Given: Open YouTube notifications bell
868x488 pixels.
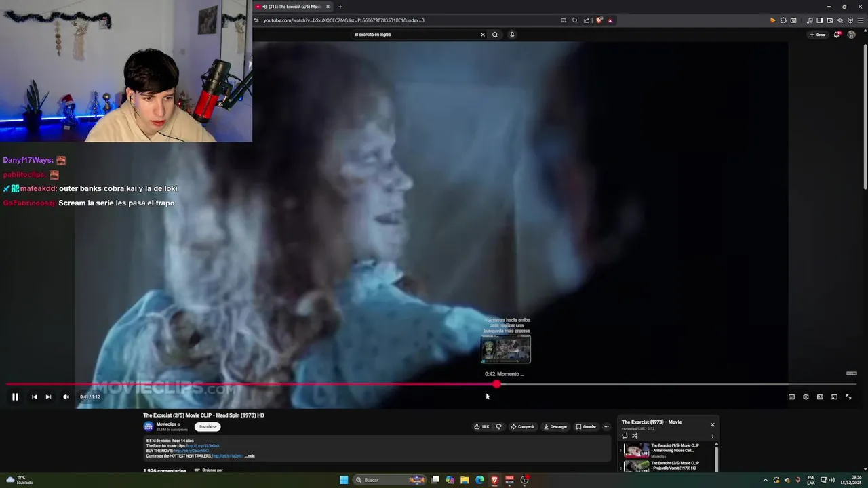Looking at the screenshot, I should pyautogui.click(x=837, y=35).
